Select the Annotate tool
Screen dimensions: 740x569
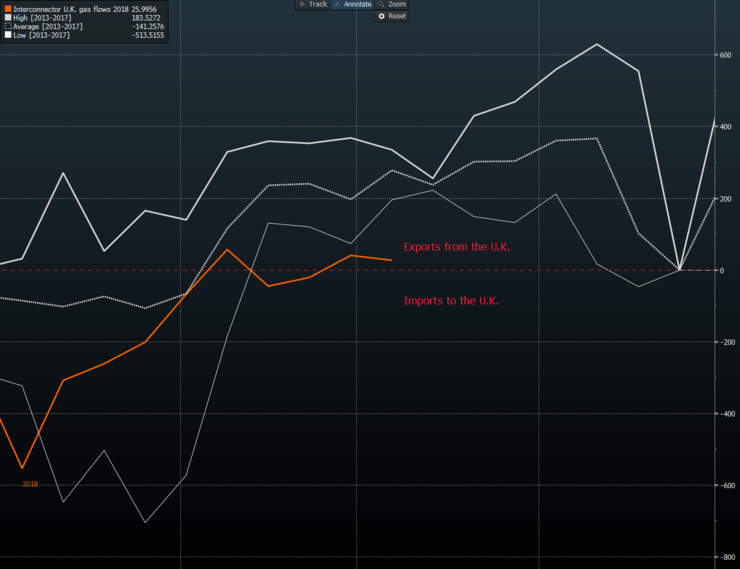pos(353,4)
